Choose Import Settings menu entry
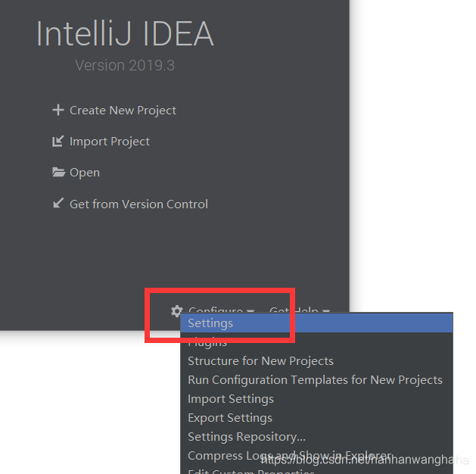This screenshot has height=474, width=476. (x=231, y=399)
